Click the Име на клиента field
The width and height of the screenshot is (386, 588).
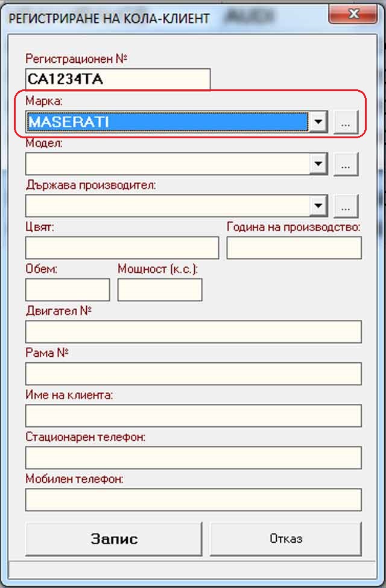tap(194, 415)
